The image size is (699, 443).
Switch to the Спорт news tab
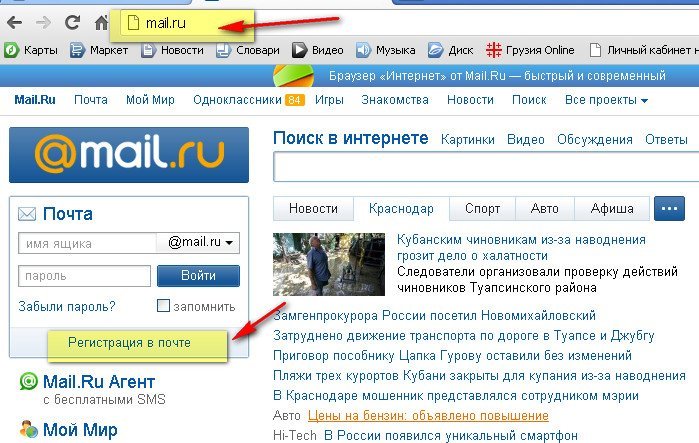482,208
